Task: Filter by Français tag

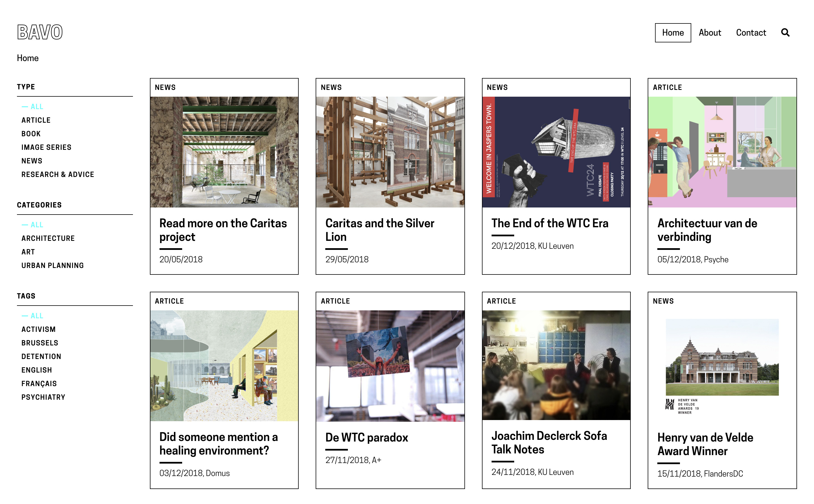Action: tap(39, 384)
